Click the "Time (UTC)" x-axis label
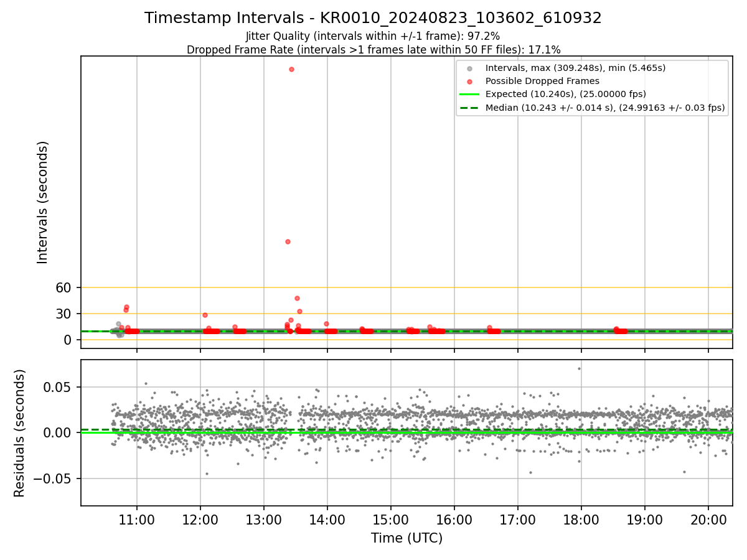 point(406,538)
